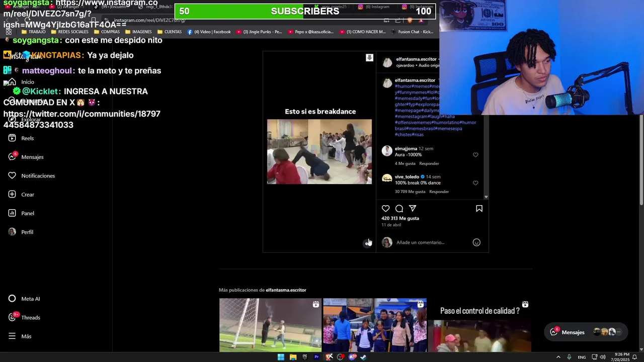Image resolution: width=644 pixels, height=362 pixels.
Task: Click the comment bubble icon under the reel
Action: tap(399, 208)
